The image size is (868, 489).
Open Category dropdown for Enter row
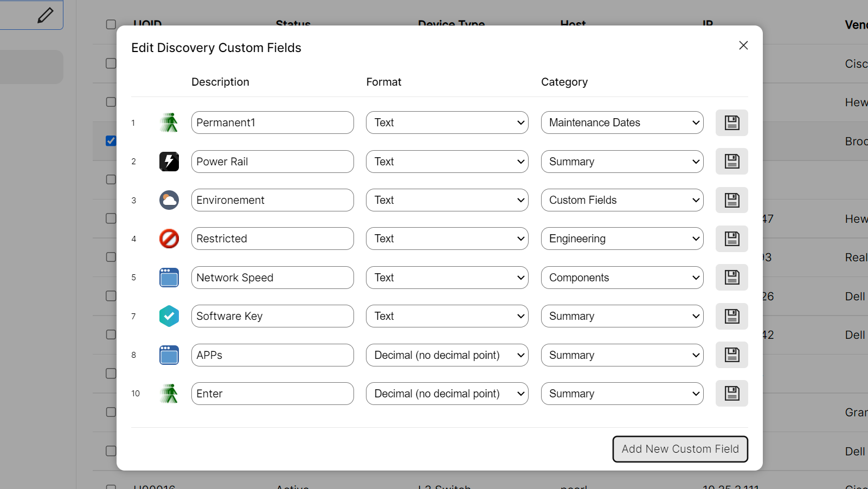[622, 394]
